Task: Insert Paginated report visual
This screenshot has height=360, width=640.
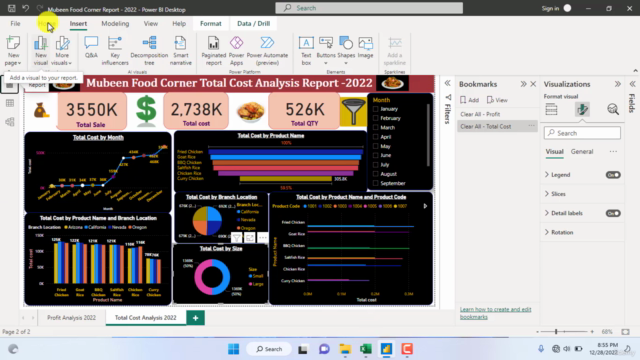Action: tap(213, 51)
